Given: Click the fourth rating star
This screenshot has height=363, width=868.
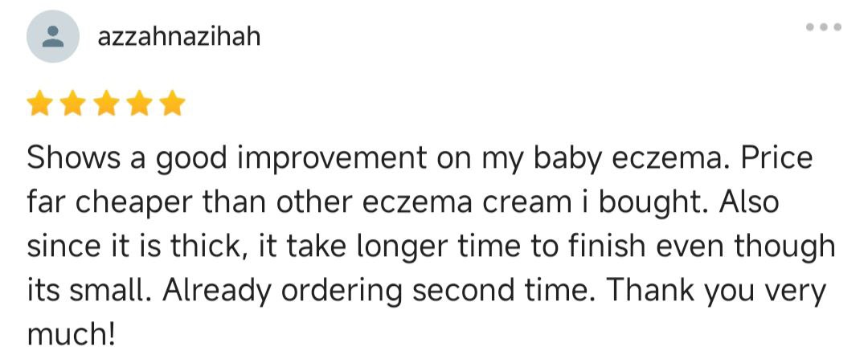Looking at the screenshot, I should (139, 104).
